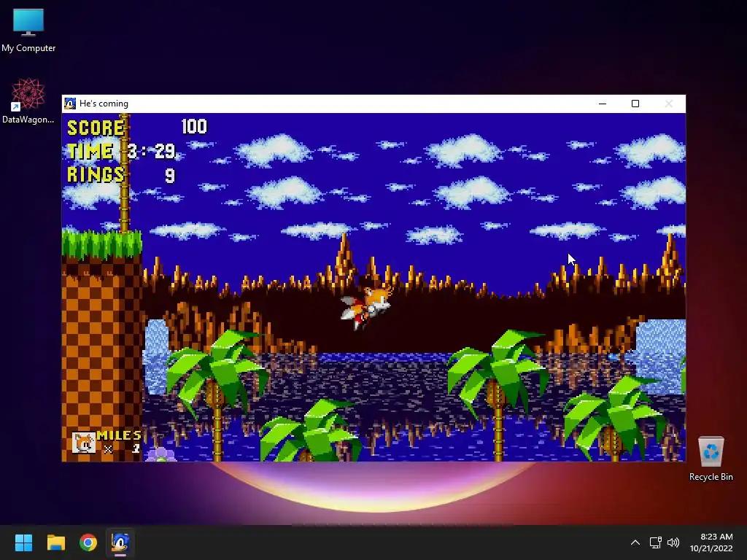Click the ring count 9
747x560 pixels.
click(170, 175)
